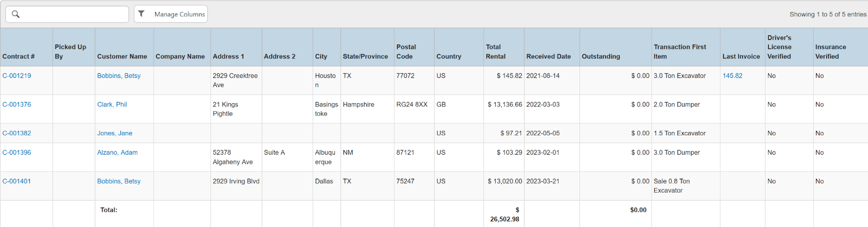Open customer Alzano, Adam link
The height and width of the screenshot is (227, 868).
[117, 153]
